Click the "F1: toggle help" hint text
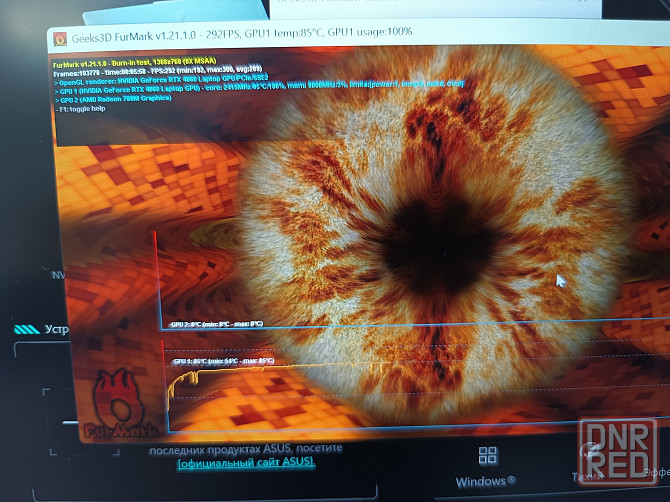This screenshot has height=502, width=670. click(80, 109)
